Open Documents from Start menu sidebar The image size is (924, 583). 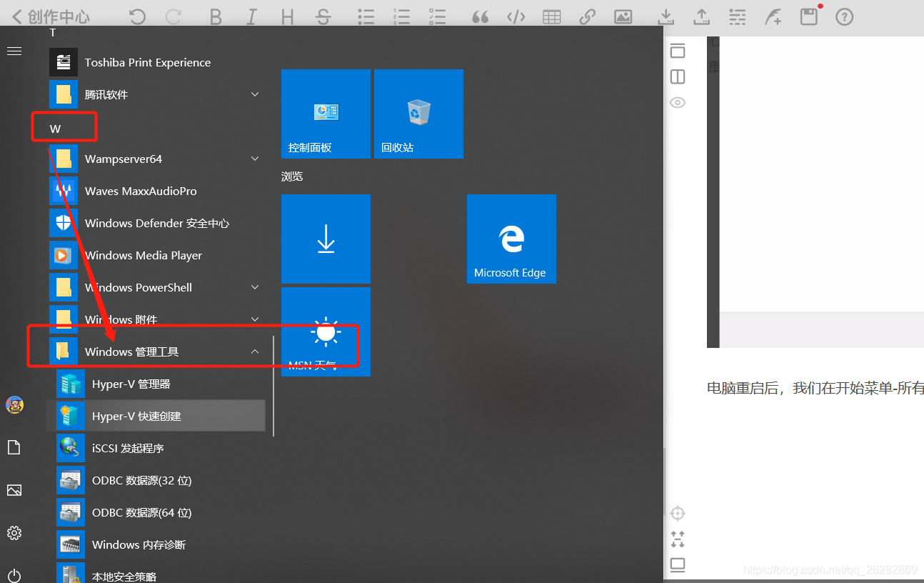[14, 447]
